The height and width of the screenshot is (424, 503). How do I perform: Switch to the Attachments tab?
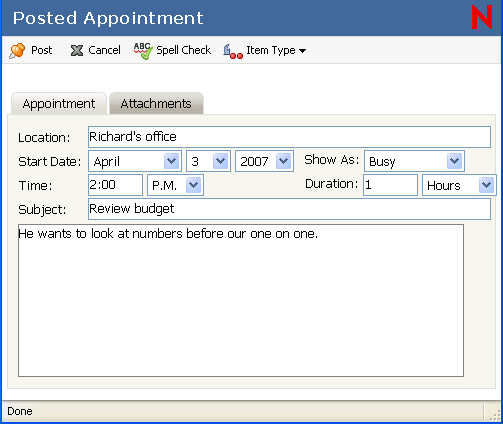click(x=156, y=104)
